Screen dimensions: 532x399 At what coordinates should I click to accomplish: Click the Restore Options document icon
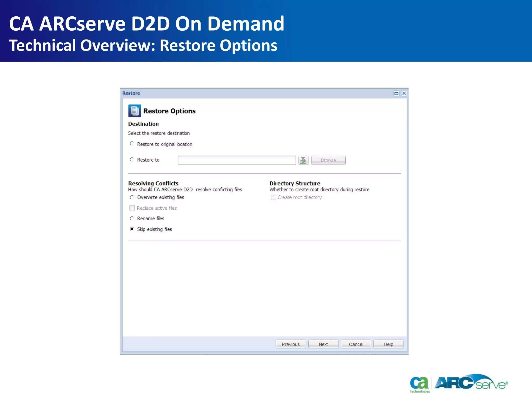click(x=135, y=111)
